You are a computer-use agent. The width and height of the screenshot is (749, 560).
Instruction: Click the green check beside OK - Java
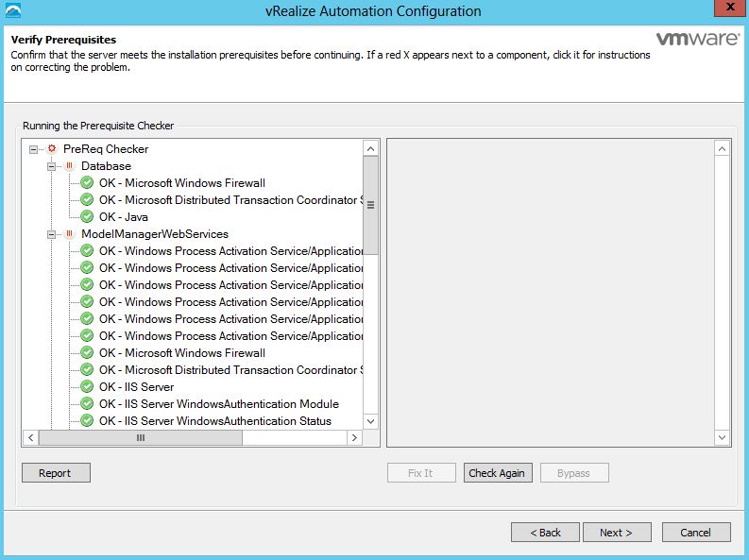pos(87,217)
